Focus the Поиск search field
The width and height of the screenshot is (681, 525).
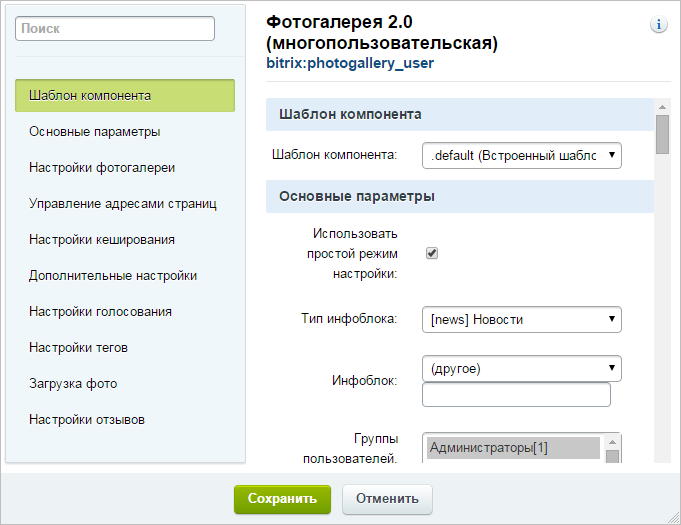click(115, 29)
